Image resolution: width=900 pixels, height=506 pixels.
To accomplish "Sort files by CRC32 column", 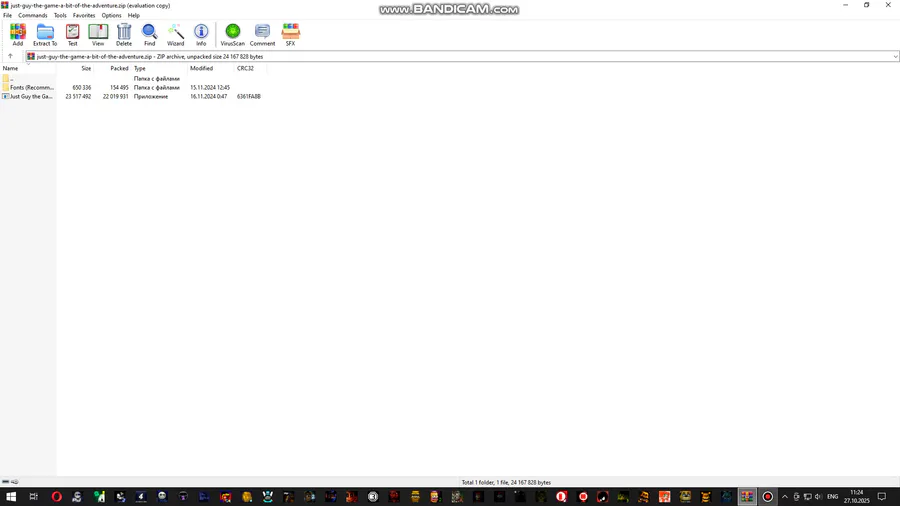I will pos(250,68).
